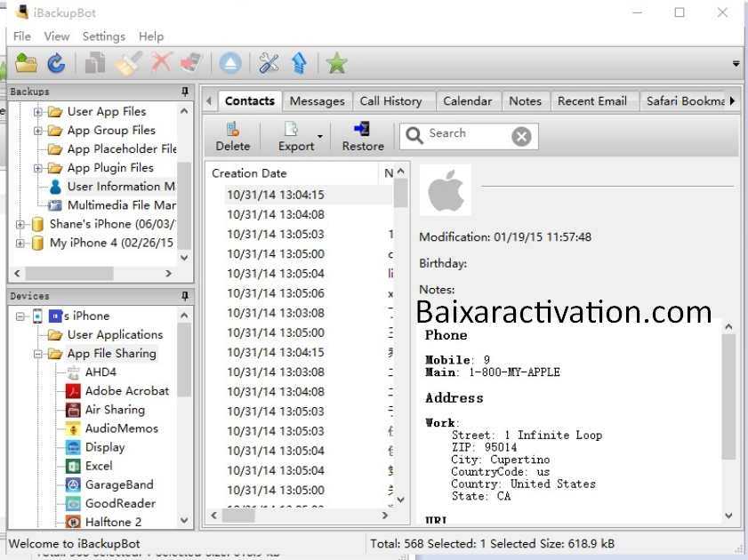Switch to the Messages tab
The height and width of the screenshot is (560, 748).
point(318,101)
